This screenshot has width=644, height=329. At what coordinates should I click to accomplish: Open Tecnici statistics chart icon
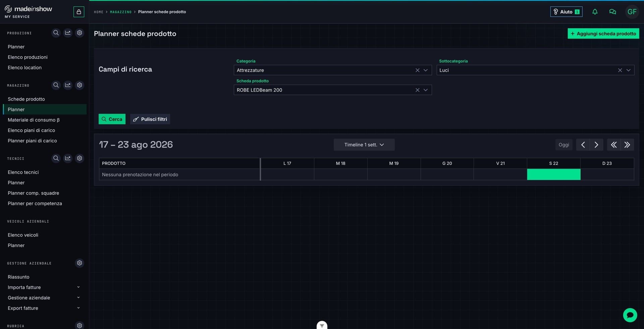click(68, 158)
